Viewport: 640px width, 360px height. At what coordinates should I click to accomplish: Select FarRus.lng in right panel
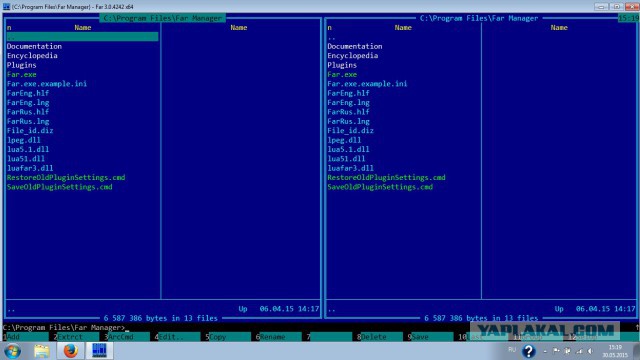348,121
